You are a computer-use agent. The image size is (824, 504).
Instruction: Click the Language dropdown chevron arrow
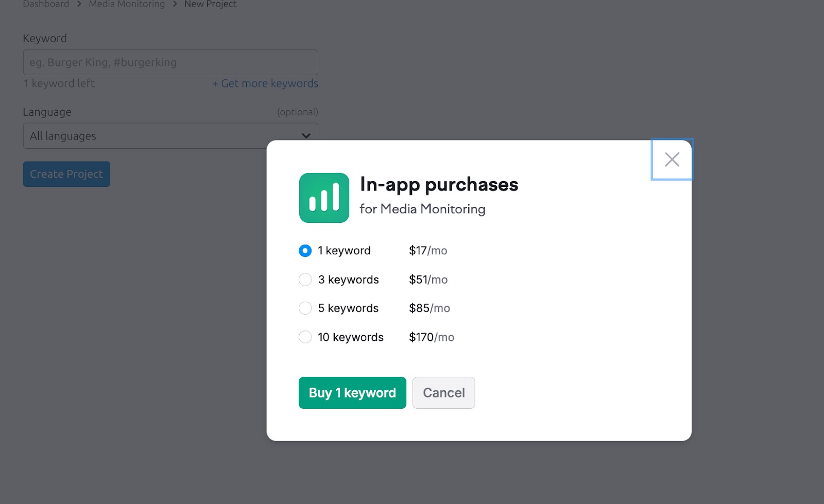tap(306, 136)
